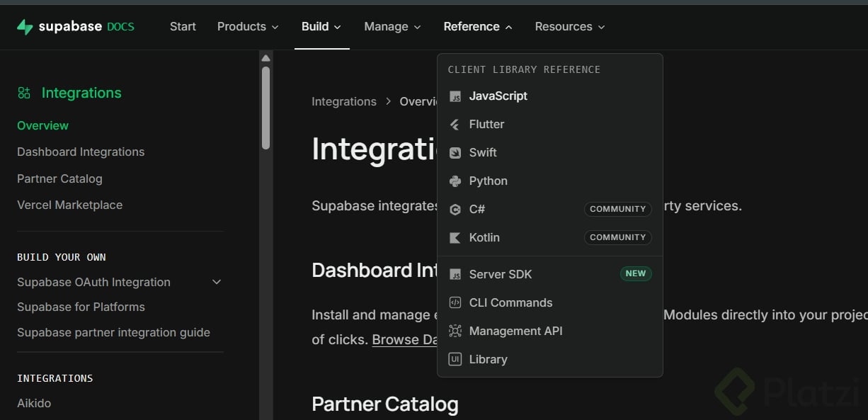Image resolution: width=868 pixels, height=420 pixels.
Task: Open the Build dropdown menu
Action: 321,26
